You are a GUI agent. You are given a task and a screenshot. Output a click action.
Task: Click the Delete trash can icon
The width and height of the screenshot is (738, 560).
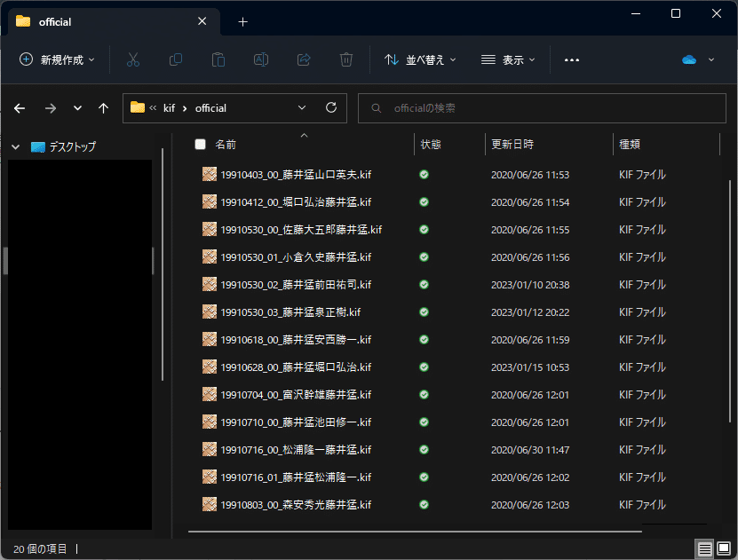(x=346, y=59)
